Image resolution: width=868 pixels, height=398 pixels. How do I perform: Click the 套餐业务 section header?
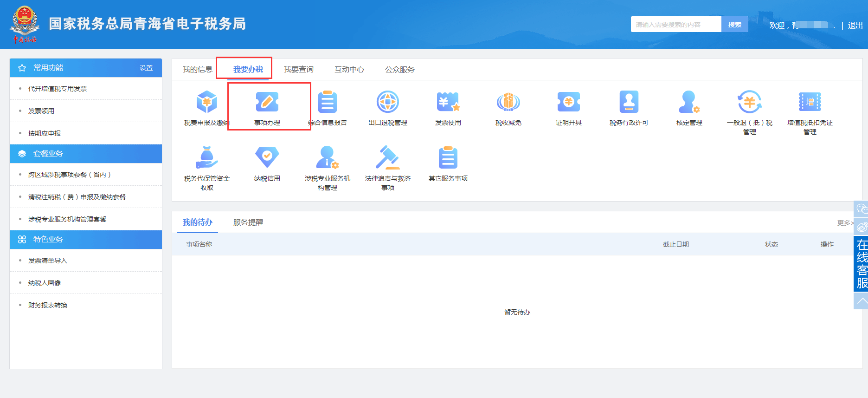(x=86, y=154)
